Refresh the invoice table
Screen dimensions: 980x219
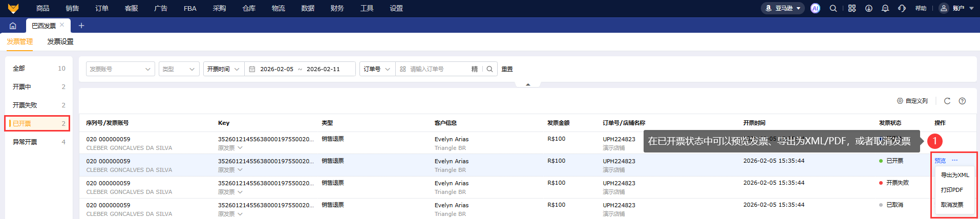click(x=947, y=101)
